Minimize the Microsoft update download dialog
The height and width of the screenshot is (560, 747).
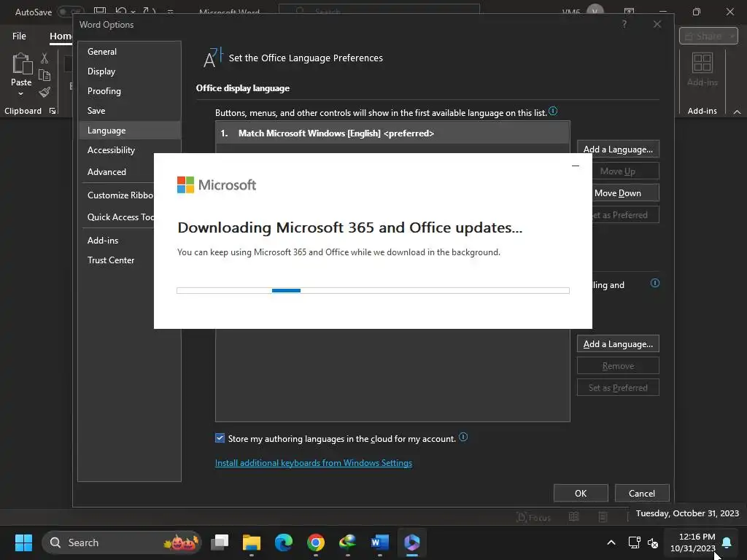coord(576,166)
